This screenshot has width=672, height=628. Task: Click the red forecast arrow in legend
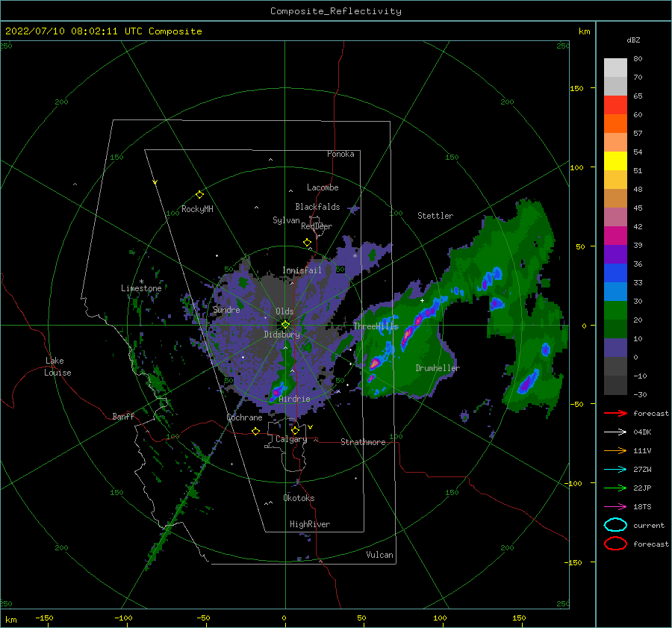615,413
